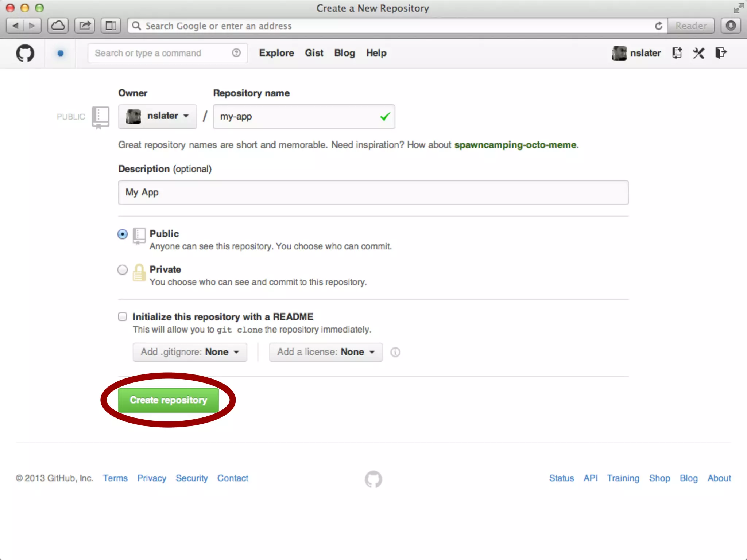747x560 pixels.
Task: Click Safari's share button
Action: 85,26
